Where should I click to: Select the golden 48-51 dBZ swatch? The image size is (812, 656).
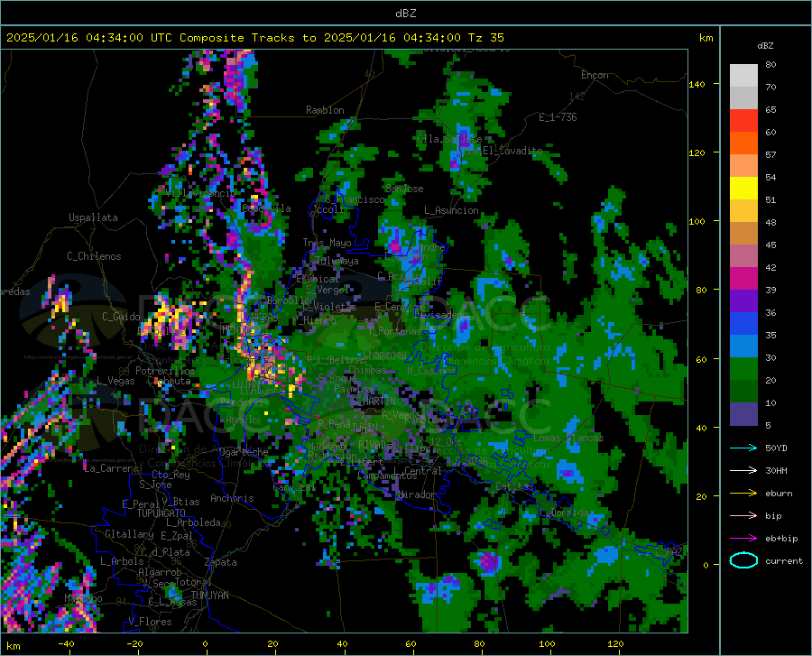pyautogui.click(x=743, y=211)
